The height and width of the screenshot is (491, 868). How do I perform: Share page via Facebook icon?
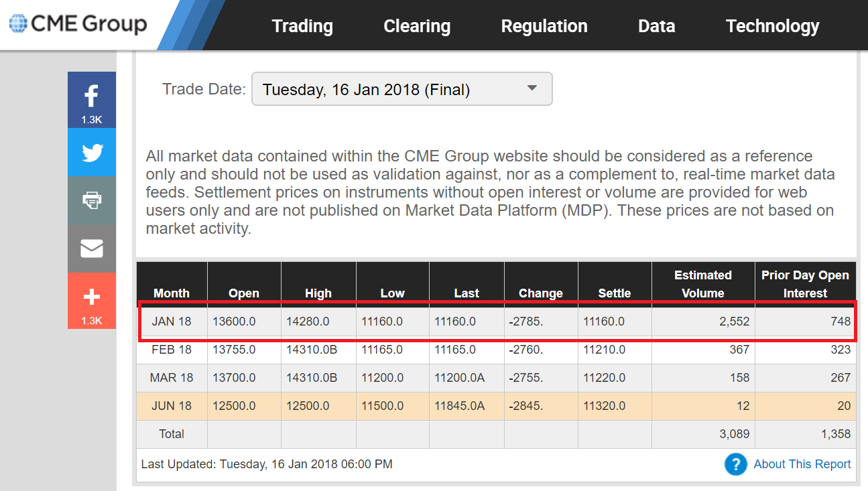92,96
